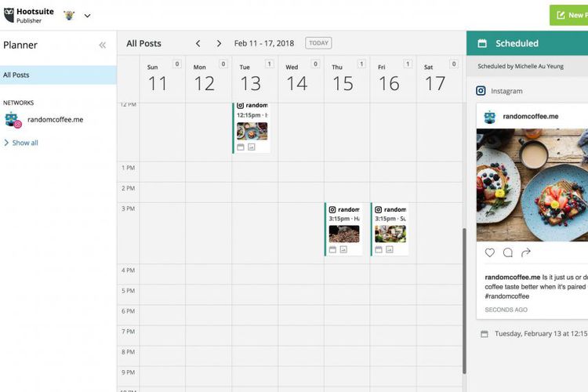Click the TODAY button
Screen dimensions: 588x392
click(318, 43)
